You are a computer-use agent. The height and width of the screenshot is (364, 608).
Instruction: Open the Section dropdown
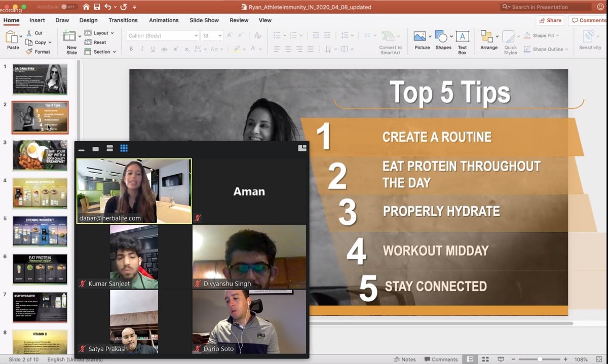pos(100,52)
